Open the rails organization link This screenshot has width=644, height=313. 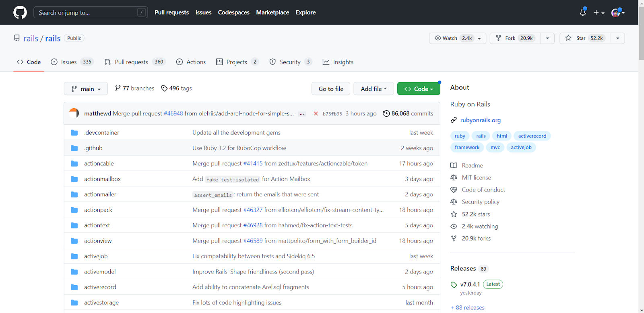click(x=31, y=38)
